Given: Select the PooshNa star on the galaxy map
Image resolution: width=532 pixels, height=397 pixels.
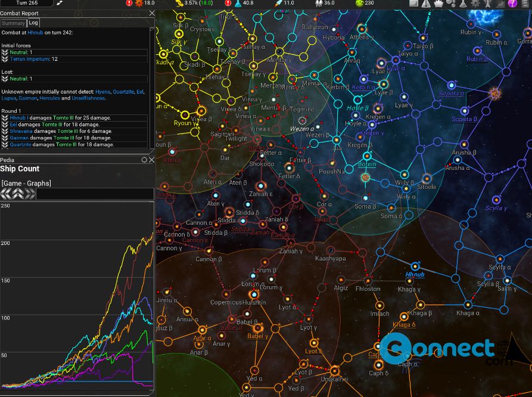Looking at the screenshot, I should coord(332,164).
